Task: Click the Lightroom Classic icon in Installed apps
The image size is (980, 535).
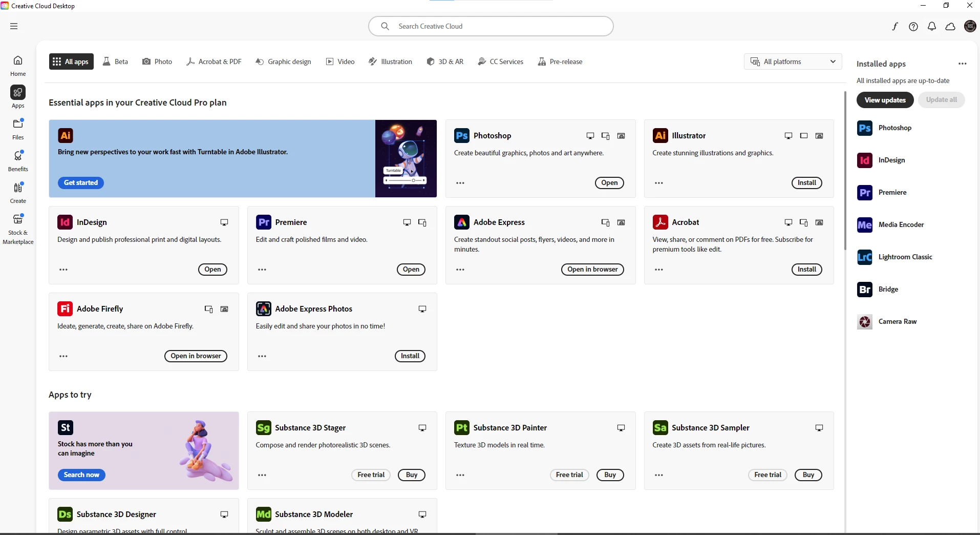Action: [865, 257]
